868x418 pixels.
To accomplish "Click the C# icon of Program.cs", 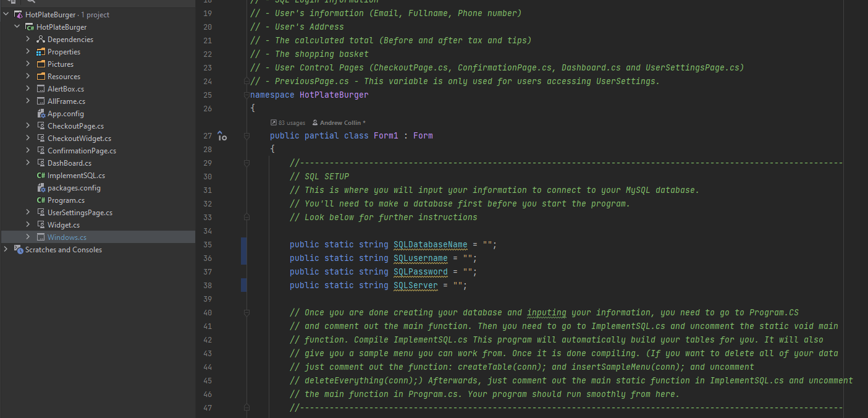I will (x=41, y=200).
